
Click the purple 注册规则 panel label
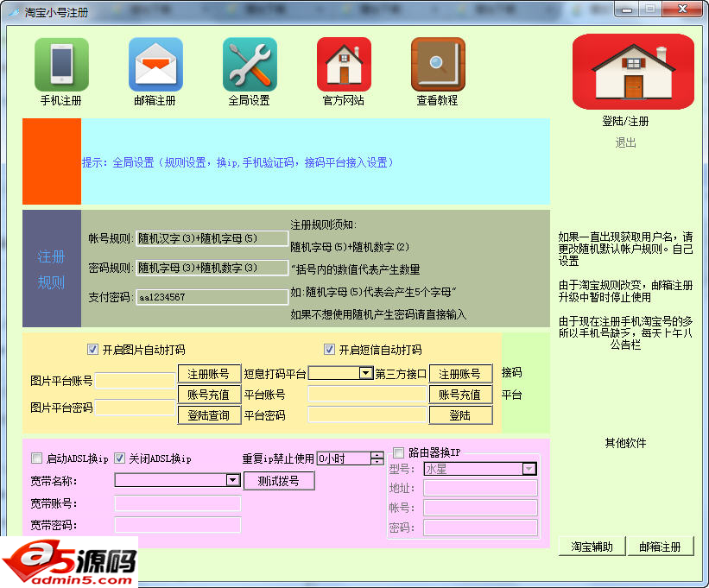click(x=52, y=269)
